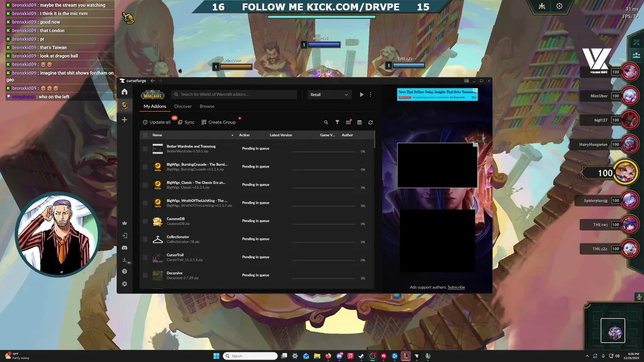Open the Discord icon in CurseForge sidebar
The image size is (644, 362).
pos(124,248)
